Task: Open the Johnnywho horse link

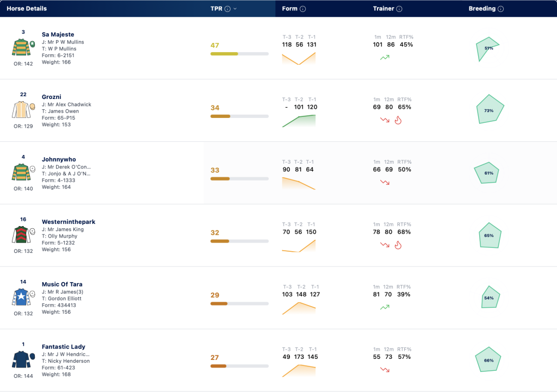Action: (x=59, y=159)
